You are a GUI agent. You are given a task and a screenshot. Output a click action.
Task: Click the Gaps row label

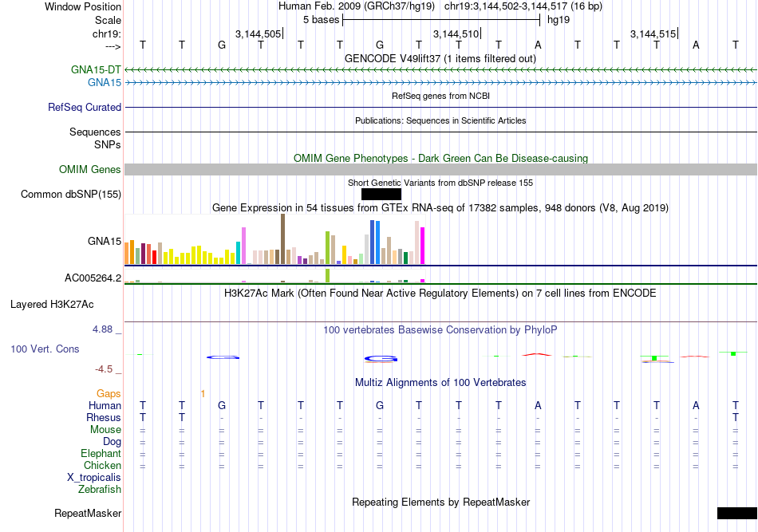click(109, 393)
